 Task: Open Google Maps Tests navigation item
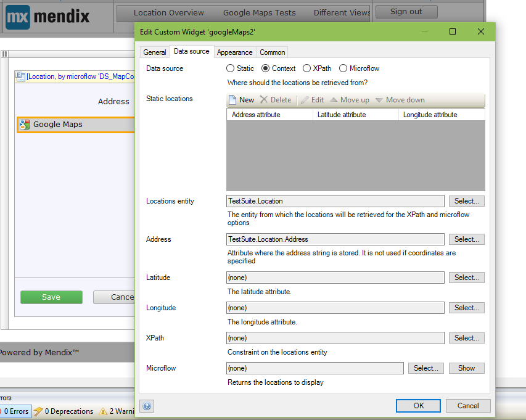(260, 13)
